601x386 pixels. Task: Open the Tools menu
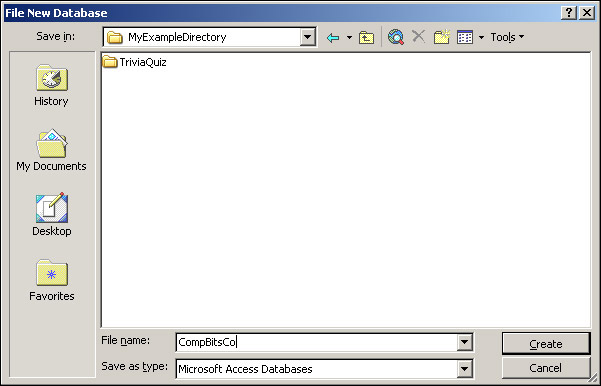point(507,37)
